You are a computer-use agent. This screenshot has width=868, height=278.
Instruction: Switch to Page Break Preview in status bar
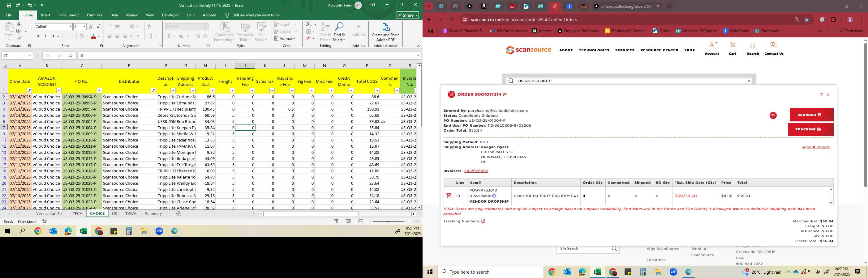[361, 221]
